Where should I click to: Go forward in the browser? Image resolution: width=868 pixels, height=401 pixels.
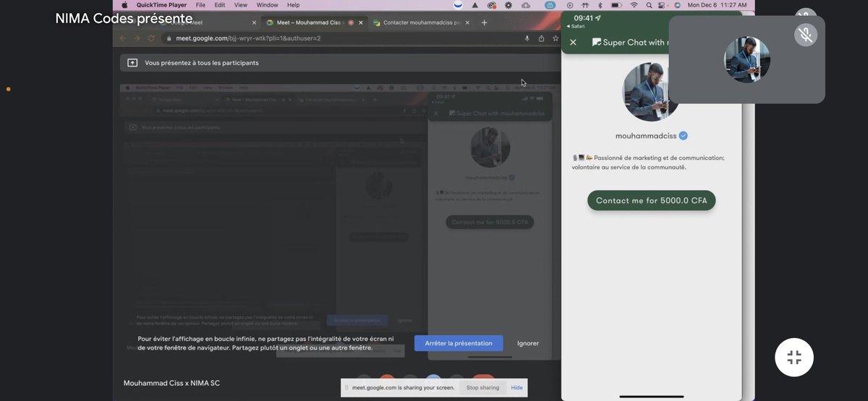(137, 38)
